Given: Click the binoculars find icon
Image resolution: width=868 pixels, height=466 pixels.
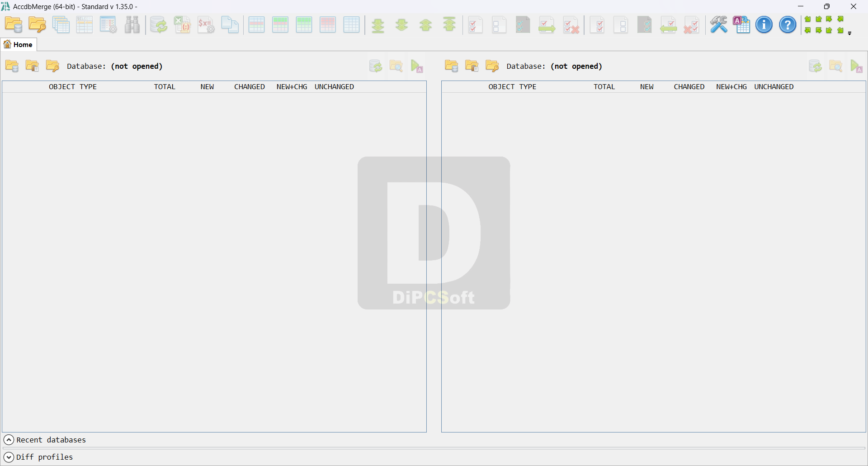Looking at the screenshot, I should click(x=132, y=25).
